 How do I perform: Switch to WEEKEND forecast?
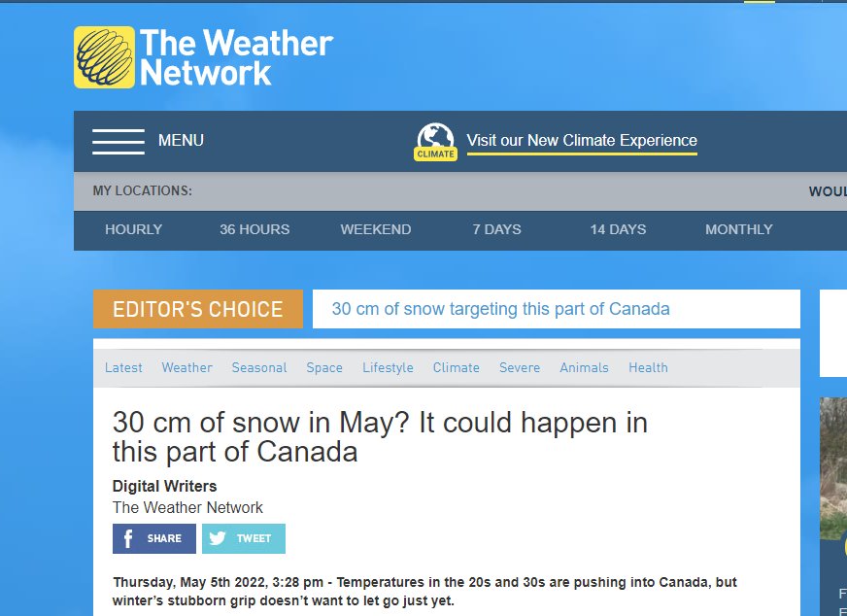click(x=376, y=229)
